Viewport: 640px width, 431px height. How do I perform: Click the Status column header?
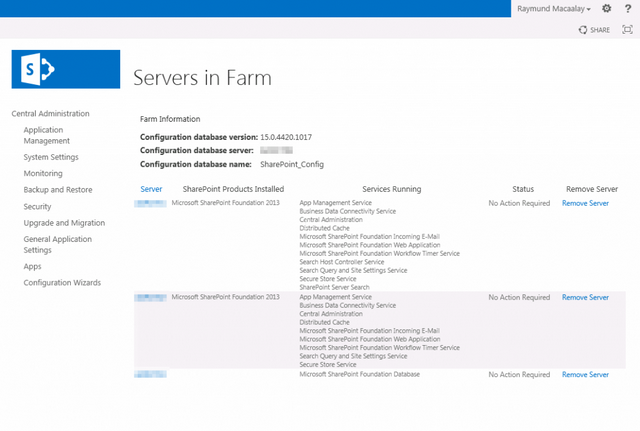[x=523, y=189]
